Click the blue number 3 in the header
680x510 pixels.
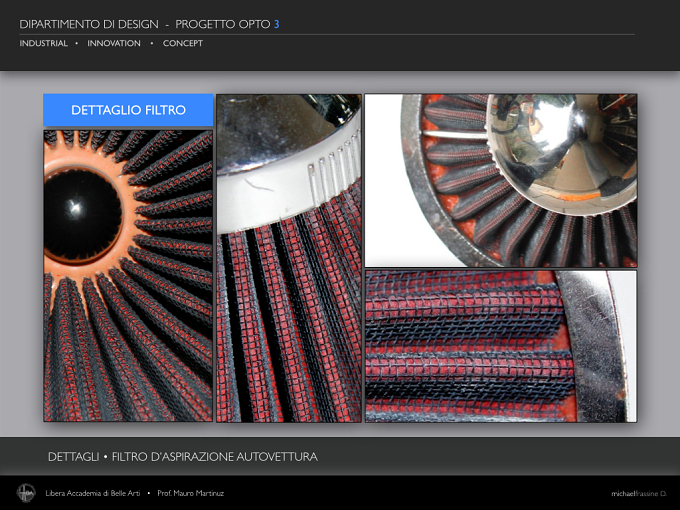(x=277, y=24)
